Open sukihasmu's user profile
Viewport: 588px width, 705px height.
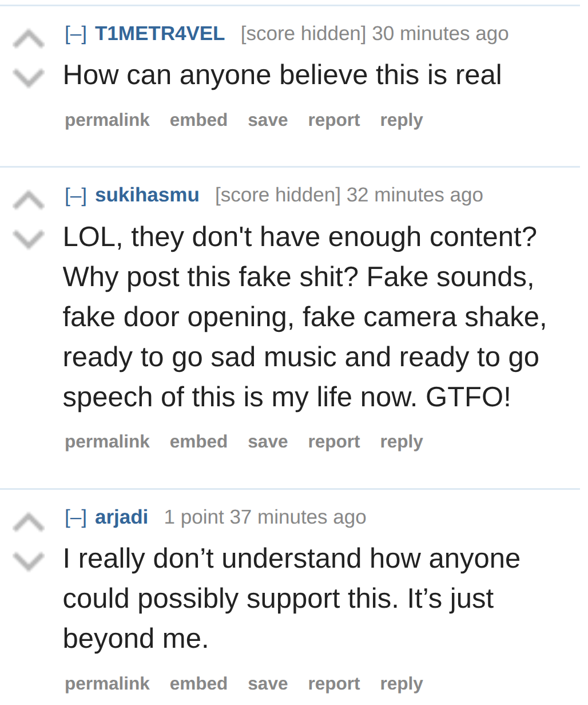pos(147,195)
